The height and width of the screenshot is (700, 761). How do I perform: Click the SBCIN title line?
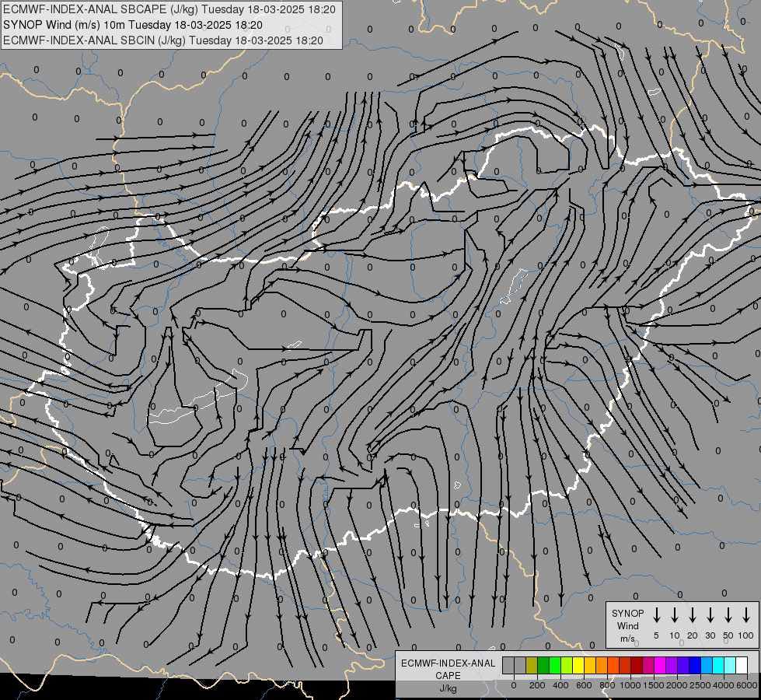[x=162, y=40]
